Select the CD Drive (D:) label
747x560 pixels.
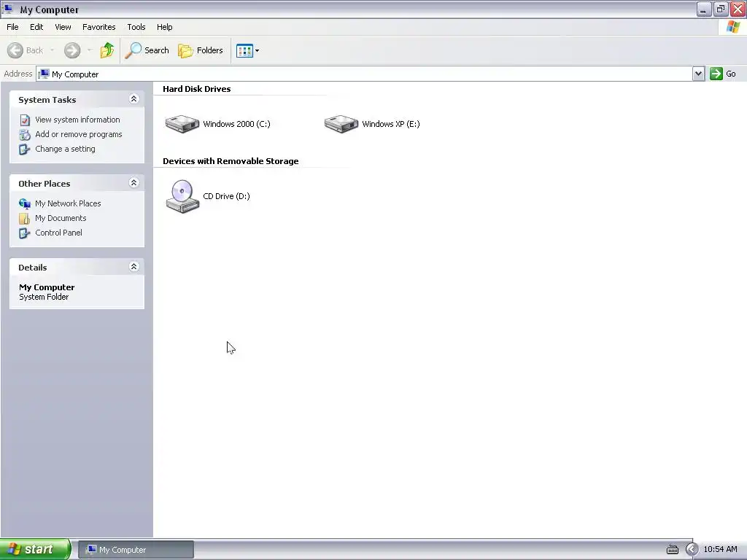point(226,196)
